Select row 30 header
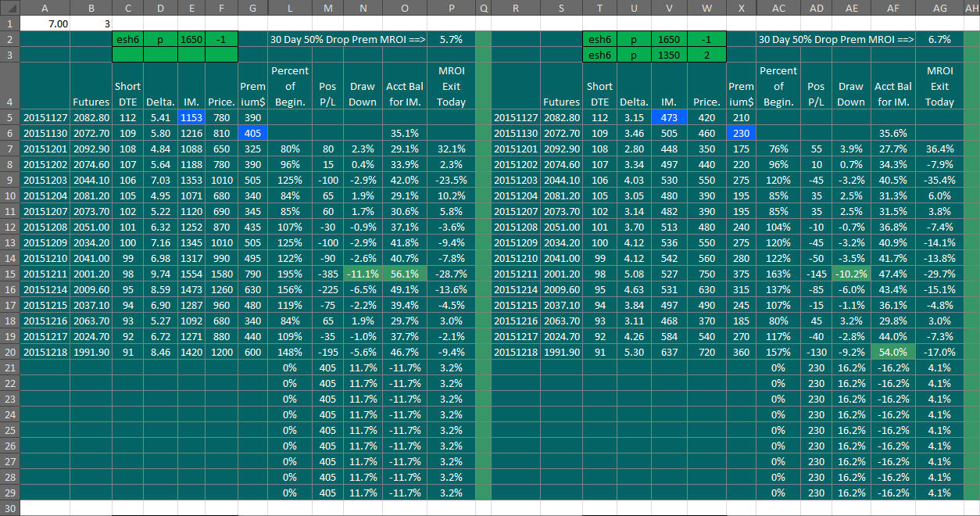The height and width of the screenshot is (516, 980). click(9, 508)
